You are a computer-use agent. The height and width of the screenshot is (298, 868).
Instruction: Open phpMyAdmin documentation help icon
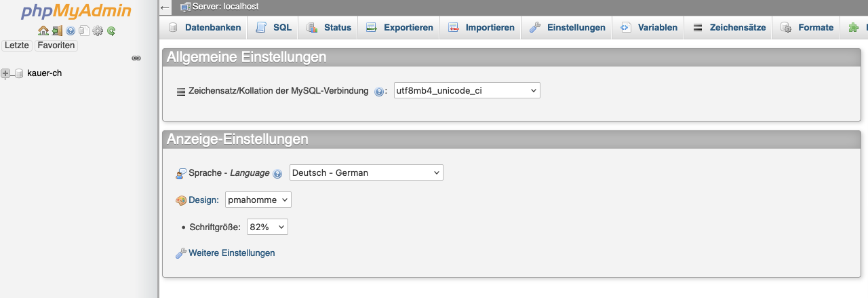(x=71, y=31)
